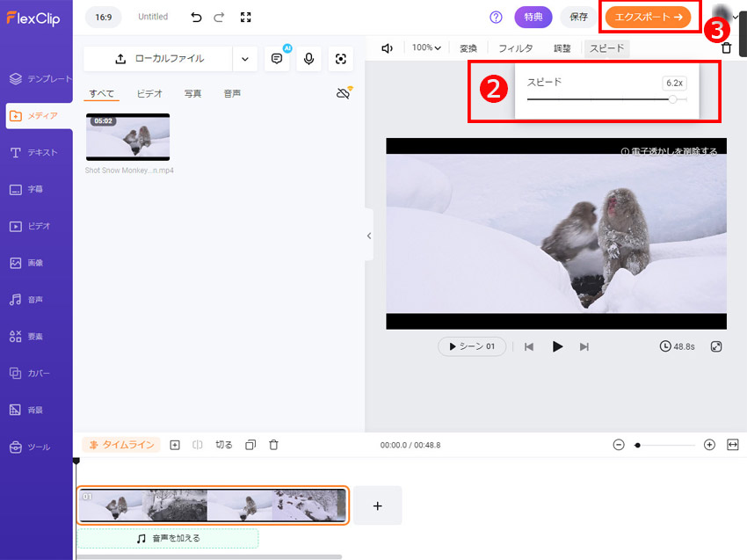747x560 pixels.
Task: Click the undo arrow icon
Action: [196, 17]
